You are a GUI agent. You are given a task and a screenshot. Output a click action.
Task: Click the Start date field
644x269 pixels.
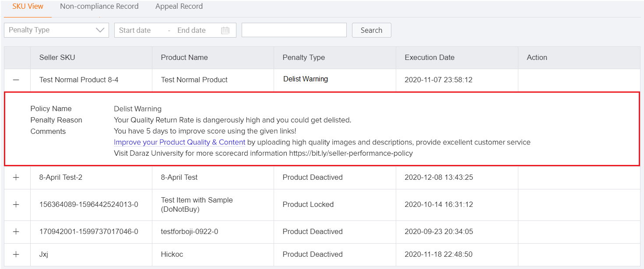click(x=135, y=31)
